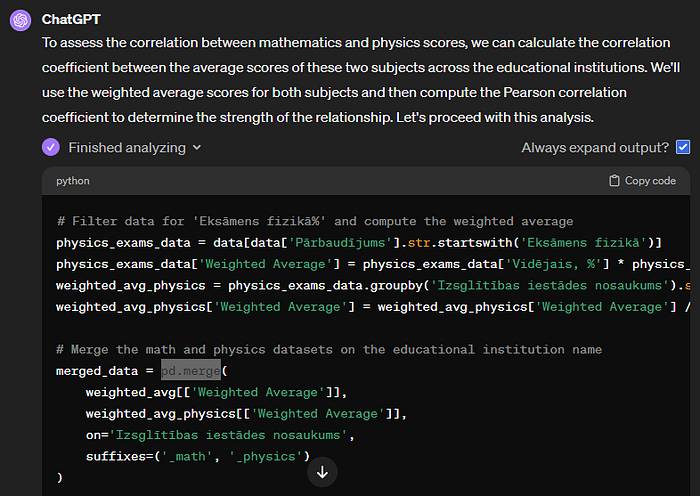Click the purple checkmark beside Finished analyzing
Viewport: 700px width, 496px height.
[x=51, y=147]
